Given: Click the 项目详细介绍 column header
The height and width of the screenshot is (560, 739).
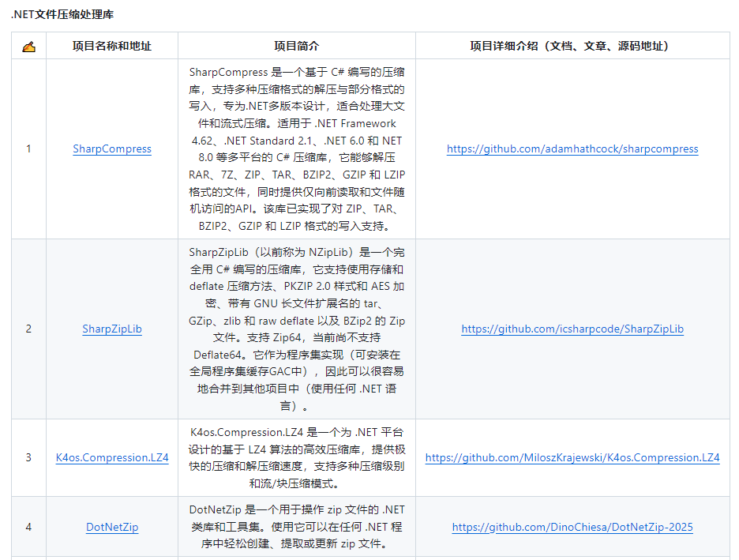Looking at the screenshot, I should [x=571, y=46].
